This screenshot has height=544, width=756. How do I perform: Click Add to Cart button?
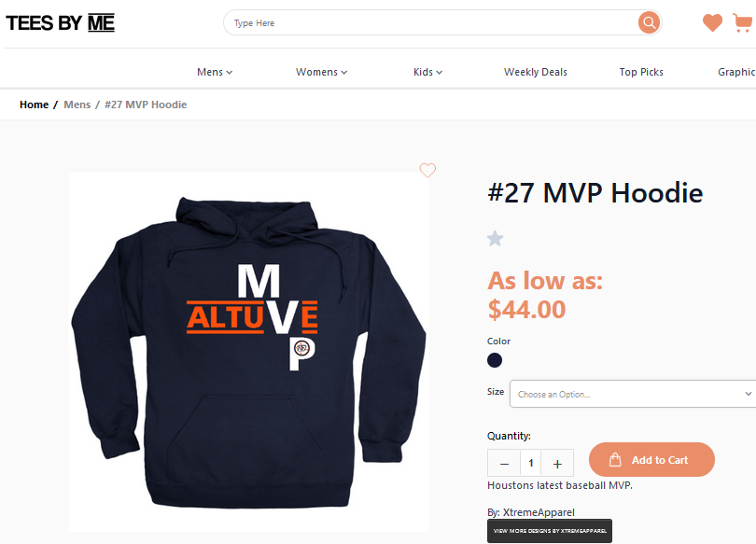(x=651, y=460)
